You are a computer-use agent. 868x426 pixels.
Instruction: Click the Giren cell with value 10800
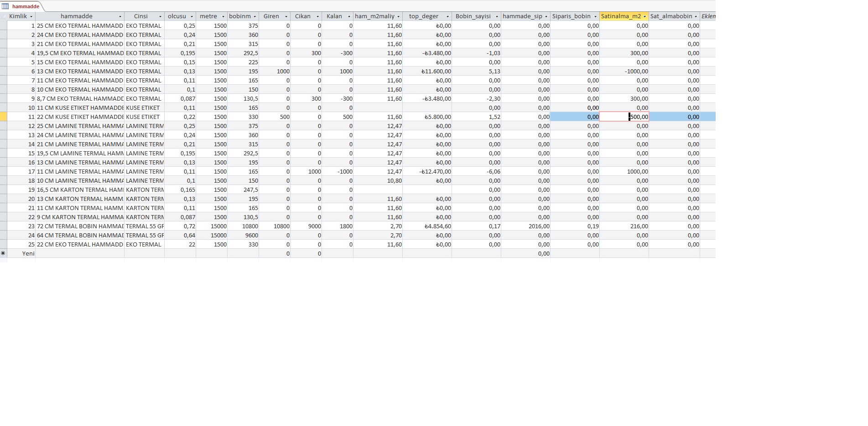(x=275, y=226)
